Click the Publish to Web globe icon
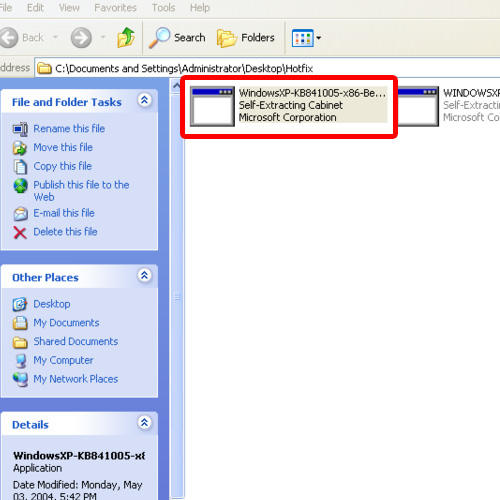Screen dimensions: 500x500 click(20, 186)
